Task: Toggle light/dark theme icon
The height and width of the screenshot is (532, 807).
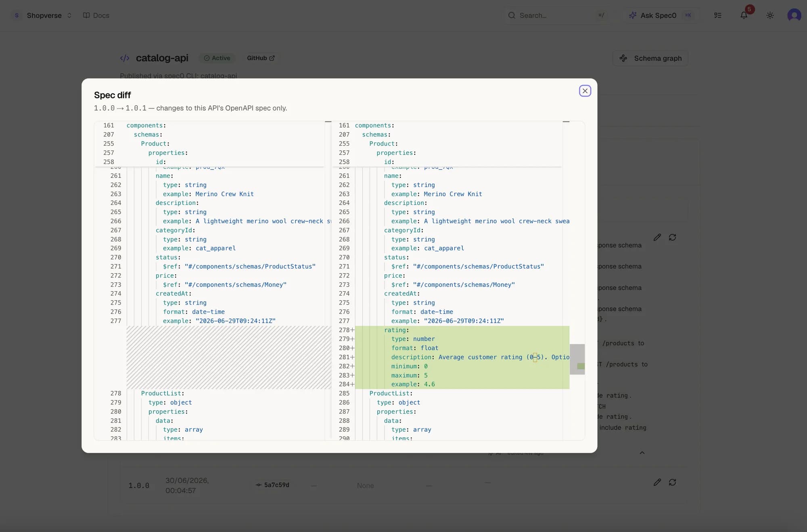Action: pos(770,15)
